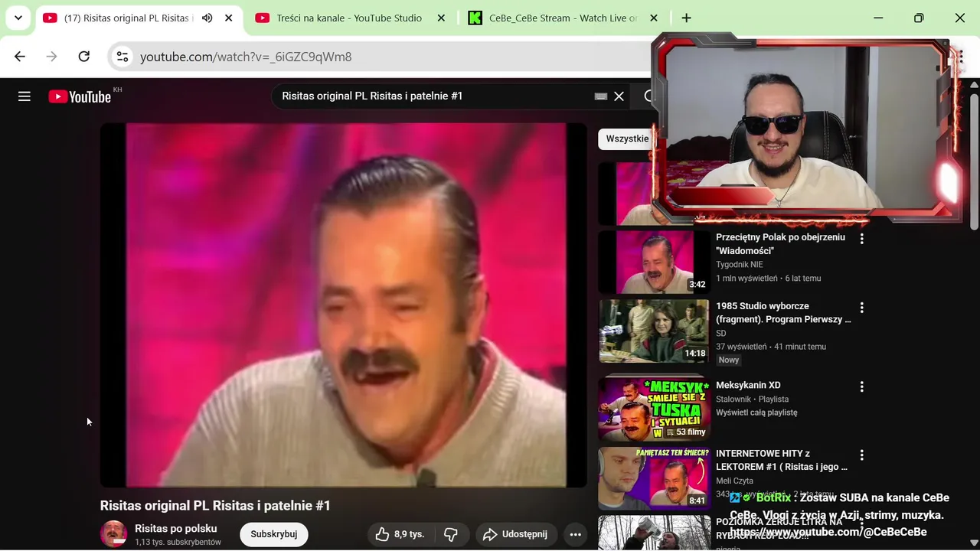Open the on-screen keyboard icon in search

601,96
